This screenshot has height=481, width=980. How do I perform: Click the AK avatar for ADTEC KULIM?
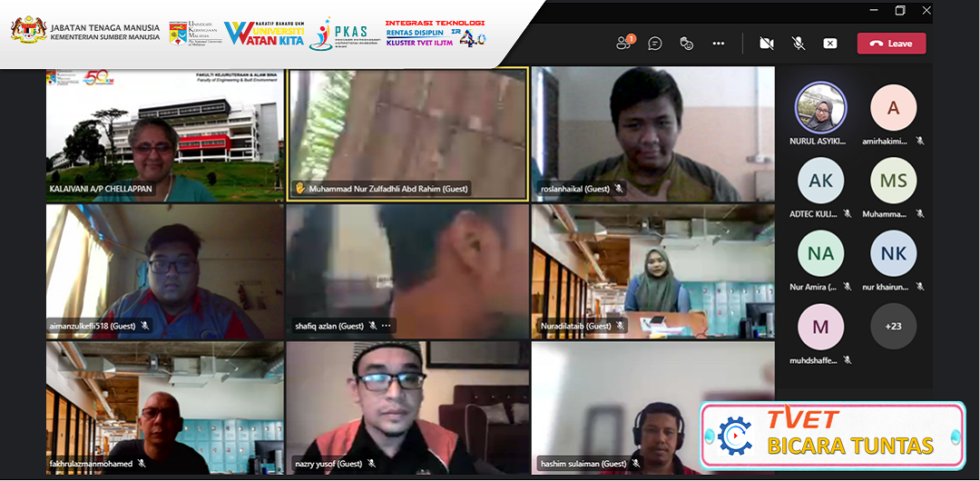click(820, 181)
